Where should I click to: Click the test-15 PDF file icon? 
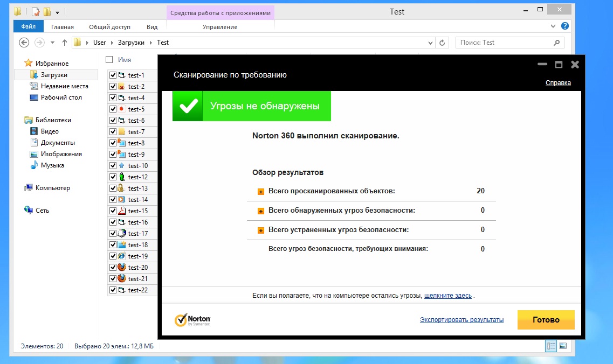pyautogui.click(x=122, y=211)
